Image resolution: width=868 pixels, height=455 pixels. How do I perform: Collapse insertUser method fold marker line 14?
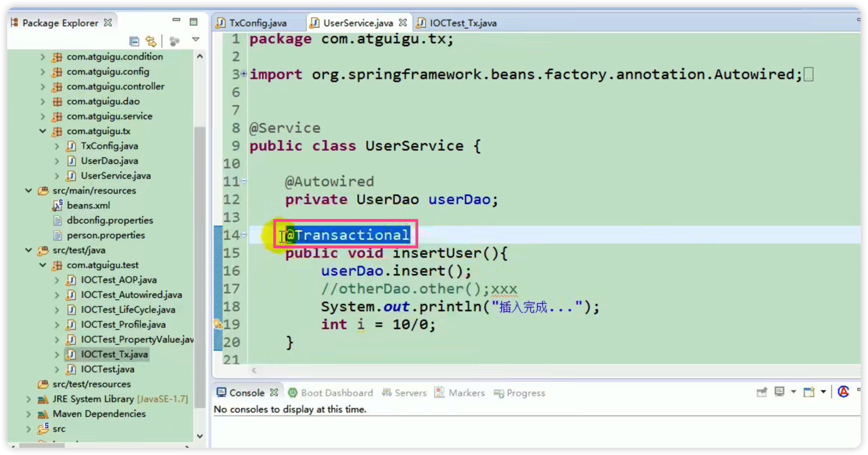[244, 234]
